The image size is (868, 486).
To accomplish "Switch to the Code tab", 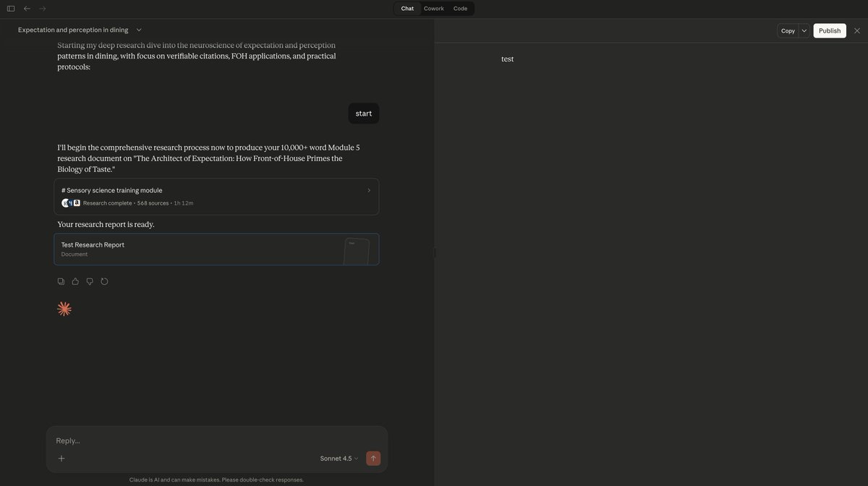I will (x=461, y=9).
